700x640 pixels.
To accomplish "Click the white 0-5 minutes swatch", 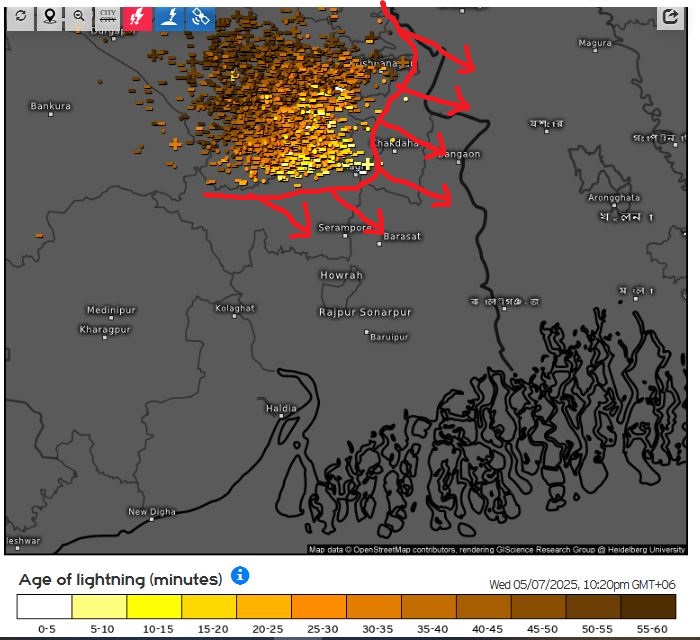I will (x=44, y=607).
